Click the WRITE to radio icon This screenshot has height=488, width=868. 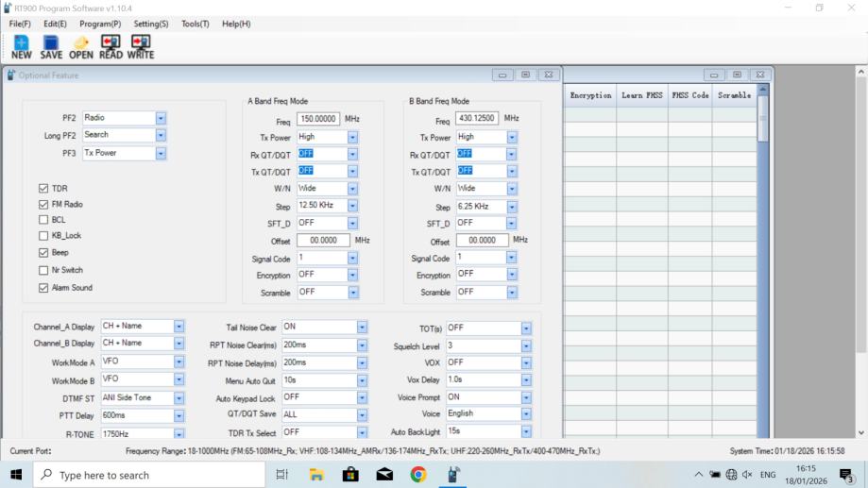click(141, 47)
